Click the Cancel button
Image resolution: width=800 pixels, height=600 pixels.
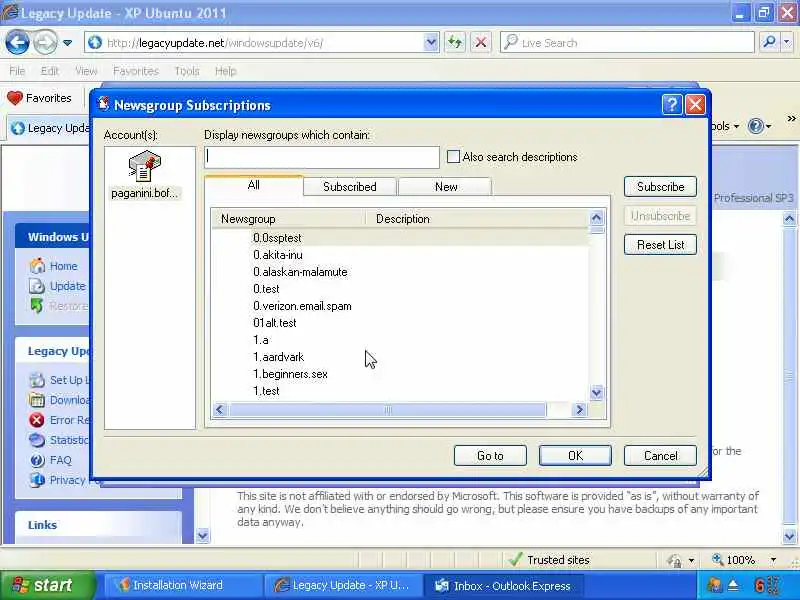pos(660,456)
